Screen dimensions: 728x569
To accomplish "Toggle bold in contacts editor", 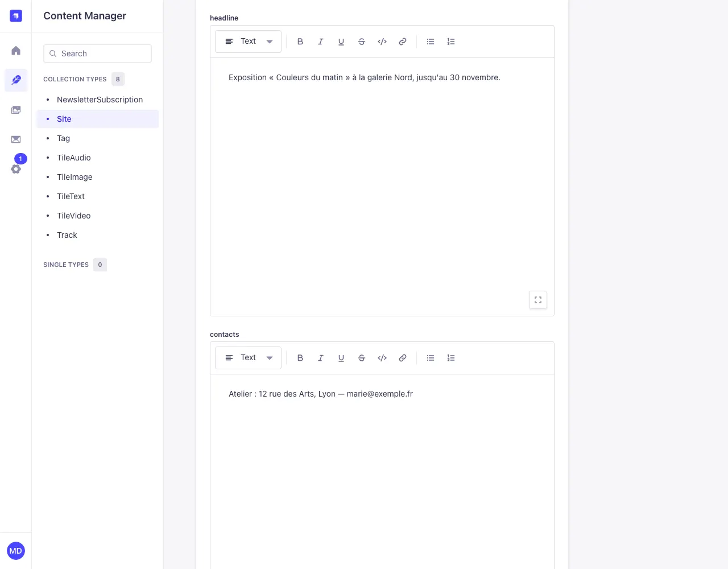I will [x=300, y=358].
